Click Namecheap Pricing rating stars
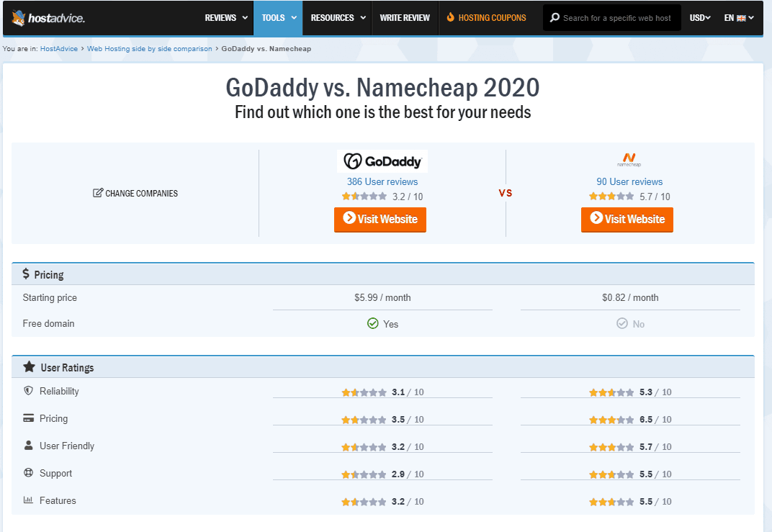772x532 pixels. [611, 420]
